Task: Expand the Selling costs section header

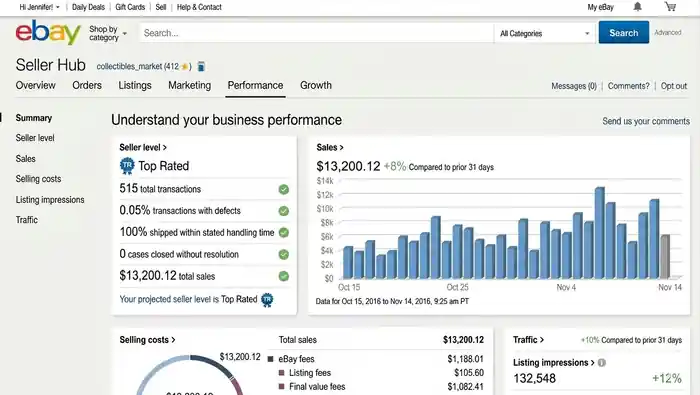Action: pyautogui.click(x=147, y=340)
